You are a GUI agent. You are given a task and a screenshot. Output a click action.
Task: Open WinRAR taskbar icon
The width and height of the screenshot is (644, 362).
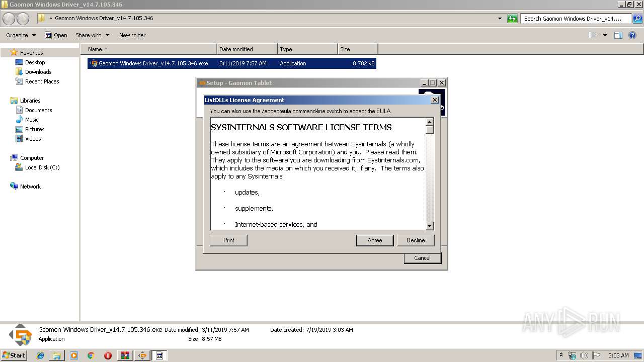coord(125,355)
